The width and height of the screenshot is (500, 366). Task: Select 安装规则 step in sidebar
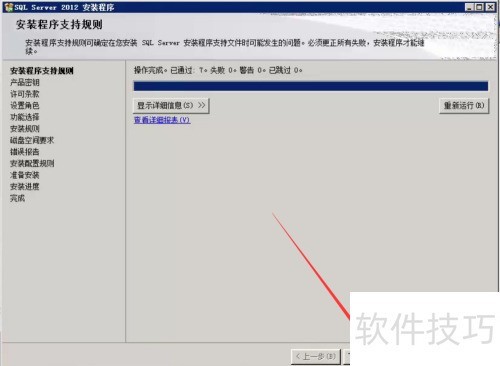point(25,129)
